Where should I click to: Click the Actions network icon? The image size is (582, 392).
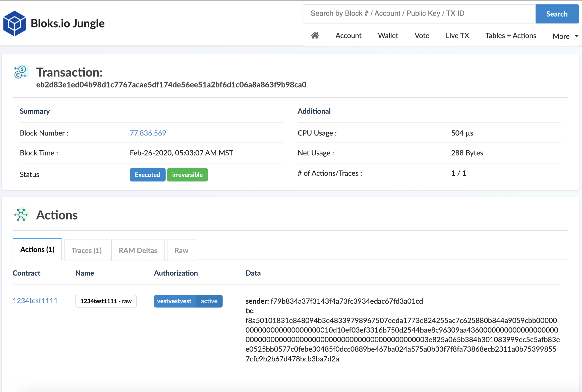(21, 215)
